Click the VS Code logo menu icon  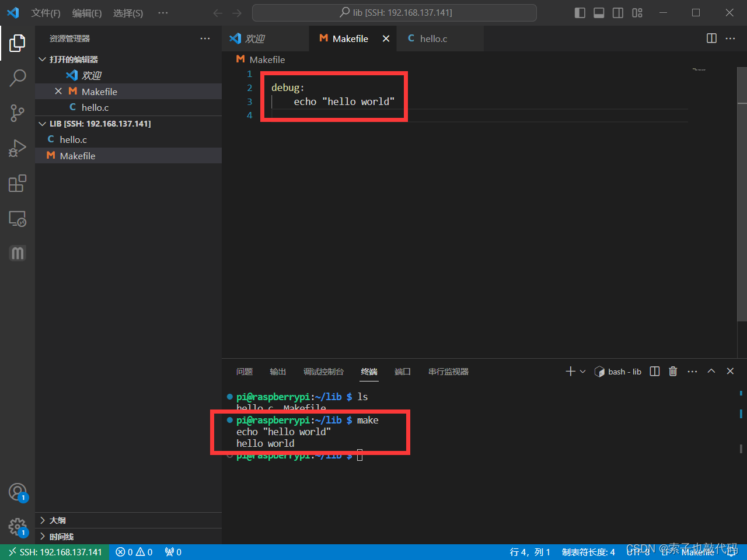pos(13,13)
